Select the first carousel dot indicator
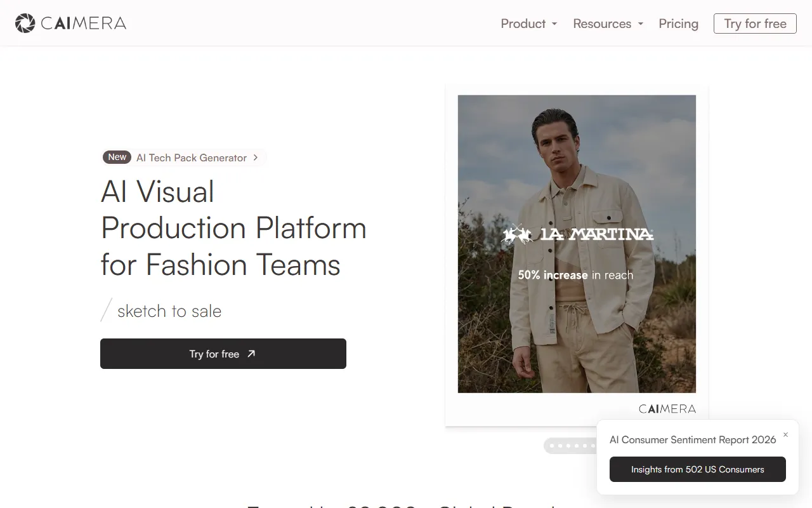 click(552, 446)
